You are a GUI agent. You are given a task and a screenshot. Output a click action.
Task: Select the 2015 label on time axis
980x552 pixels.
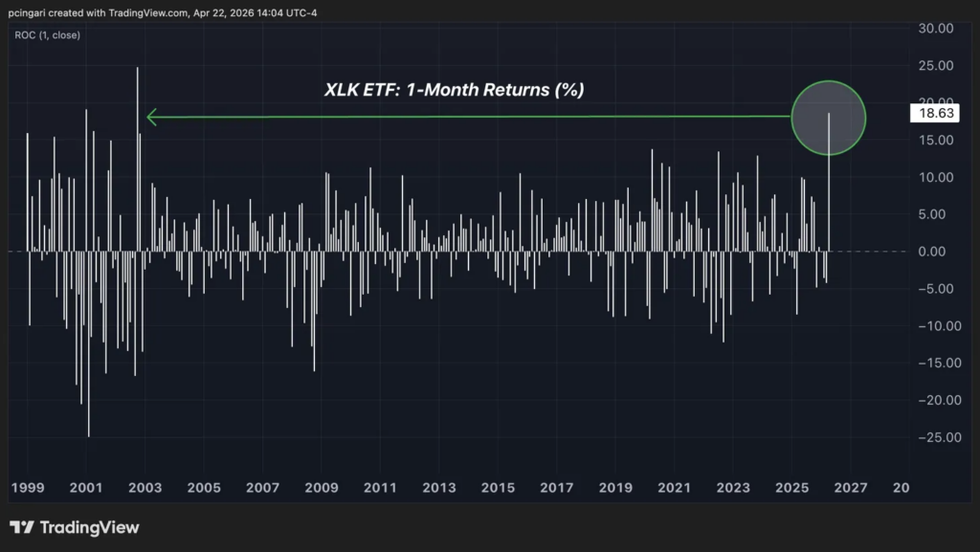pos(498,488)
